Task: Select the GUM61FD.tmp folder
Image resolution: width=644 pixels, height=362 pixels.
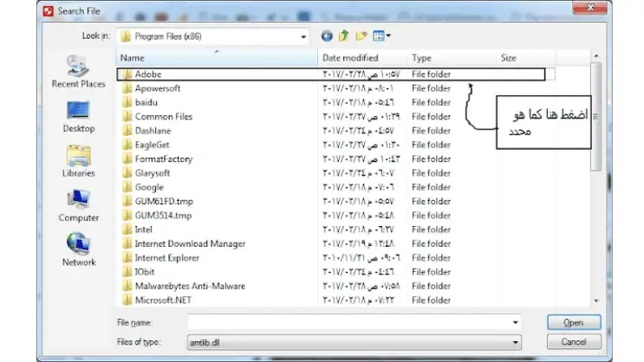Action: click(x=164, y=202)
